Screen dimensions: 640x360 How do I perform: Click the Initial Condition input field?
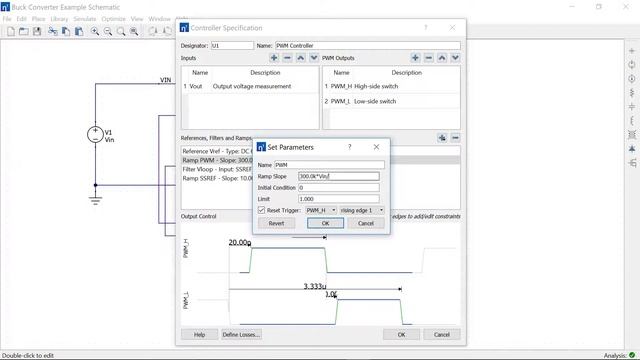click(339, 188)
